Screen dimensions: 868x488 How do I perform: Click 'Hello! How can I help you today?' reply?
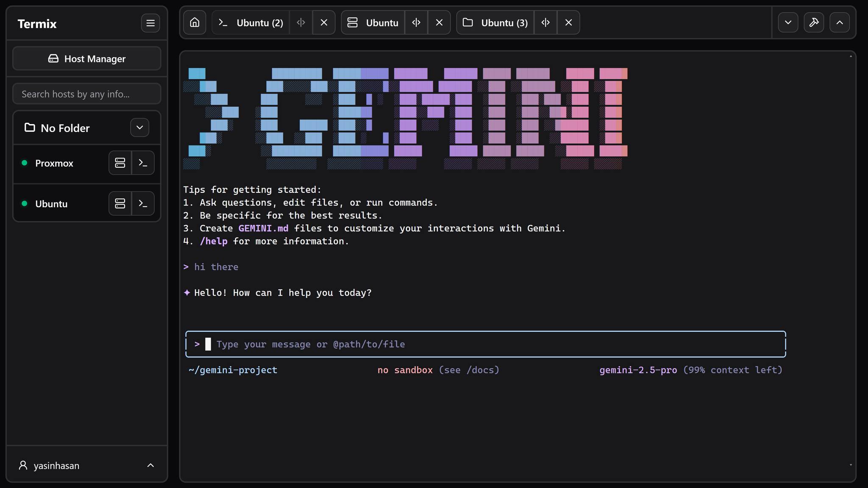pos(283,293)
